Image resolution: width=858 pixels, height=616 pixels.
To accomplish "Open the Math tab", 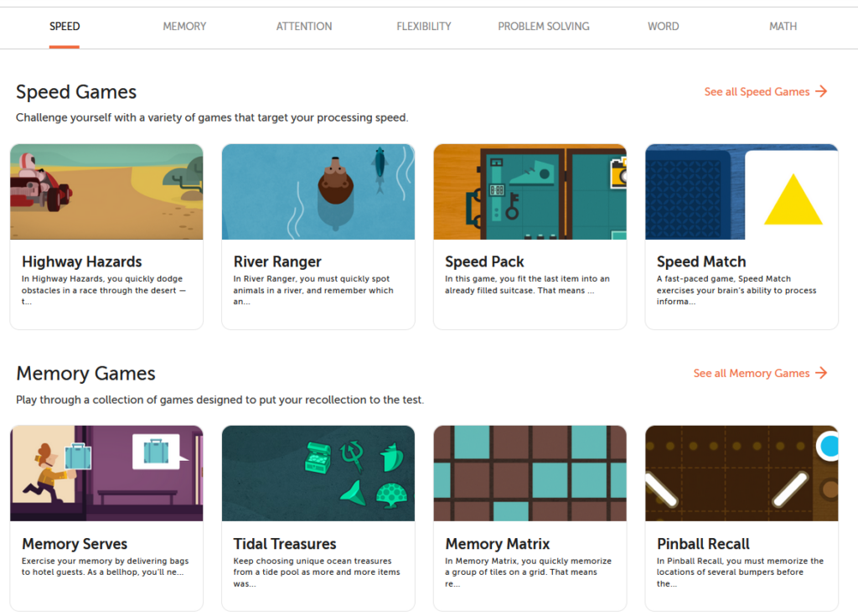I will (x=783, y=26).
